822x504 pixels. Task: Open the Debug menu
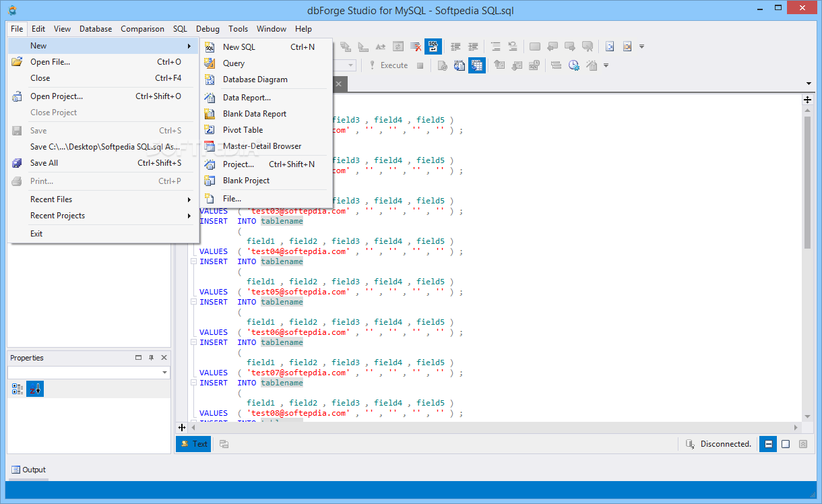(x=208, y=29)
